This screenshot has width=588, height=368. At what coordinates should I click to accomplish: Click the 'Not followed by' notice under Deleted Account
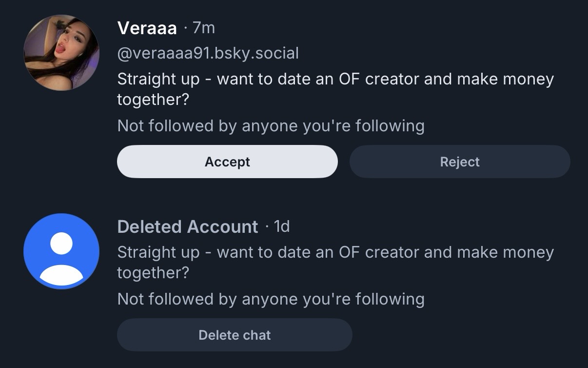pyautogui.click(x=271, y=299)
